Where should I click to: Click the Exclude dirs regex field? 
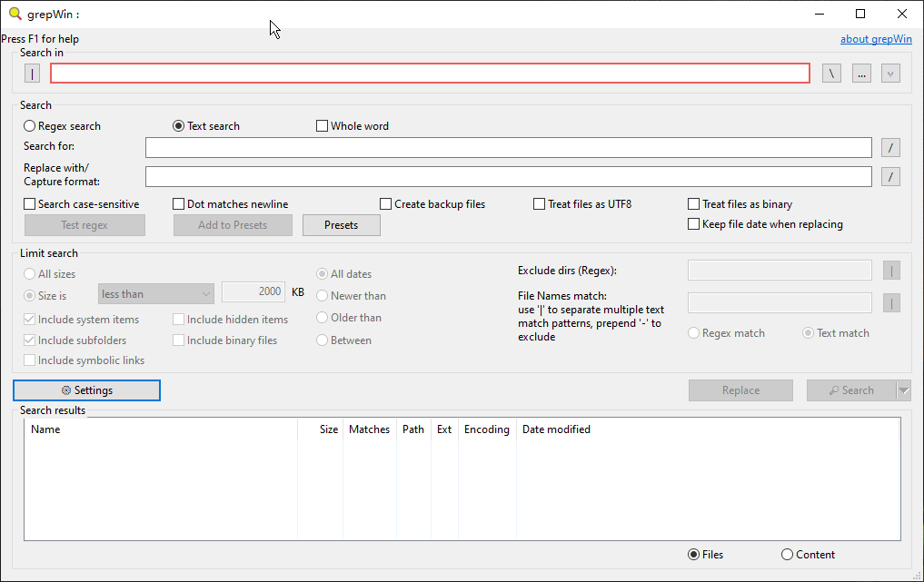[x=780, y=271]
